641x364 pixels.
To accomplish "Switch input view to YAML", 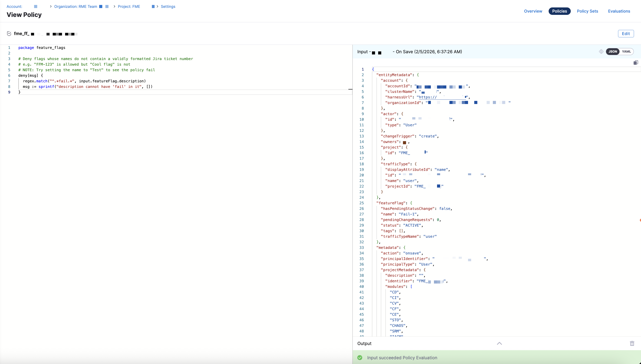I will point(626,52).
